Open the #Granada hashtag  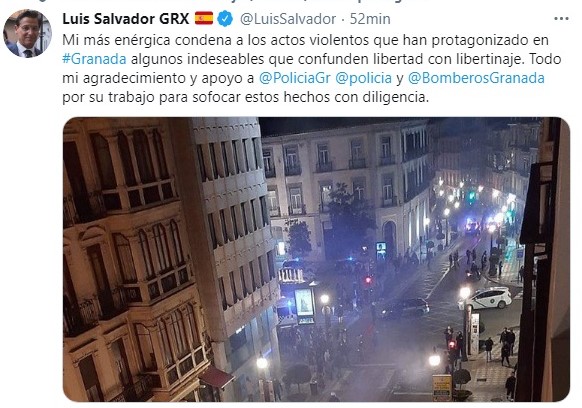(94, 59)
